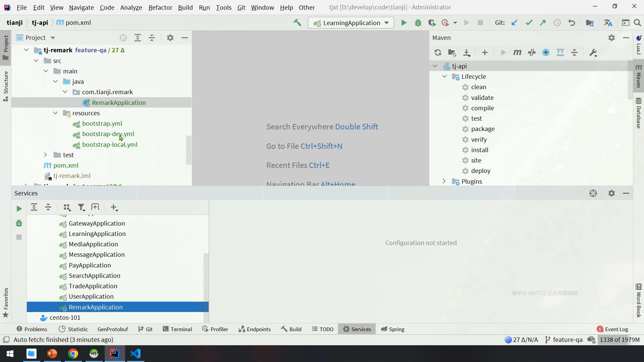Open the Problems tool tab
Viewport: 644px width, 362px height.
(x=32, y=329)
